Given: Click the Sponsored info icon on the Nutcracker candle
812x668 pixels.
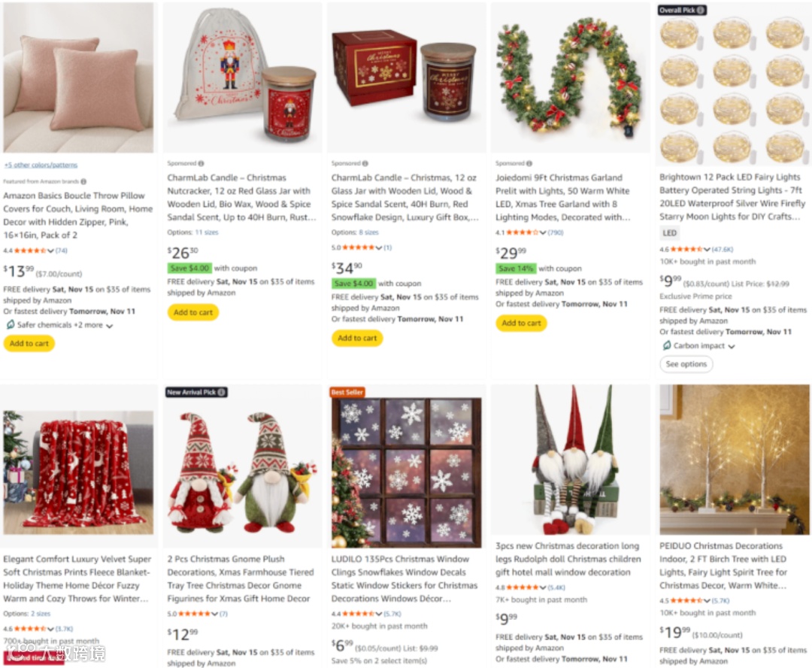Looking at the screenshot, I should [201, 163].
